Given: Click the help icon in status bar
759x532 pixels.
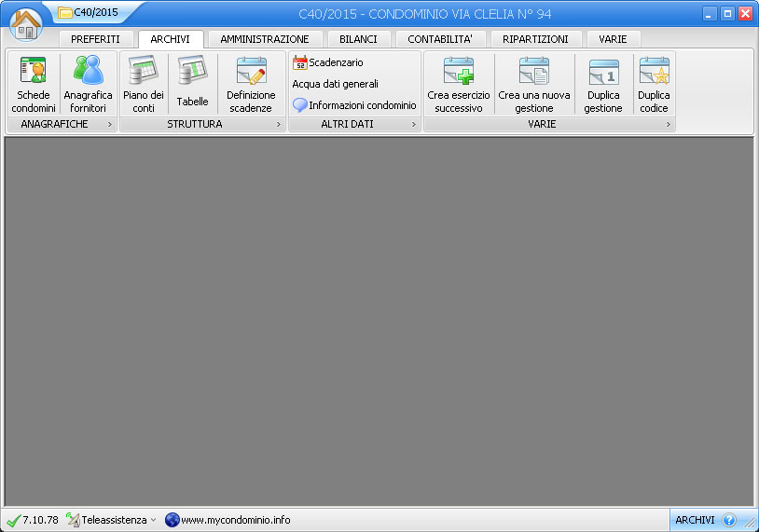Looking at the screenshot, I should 729,520.
